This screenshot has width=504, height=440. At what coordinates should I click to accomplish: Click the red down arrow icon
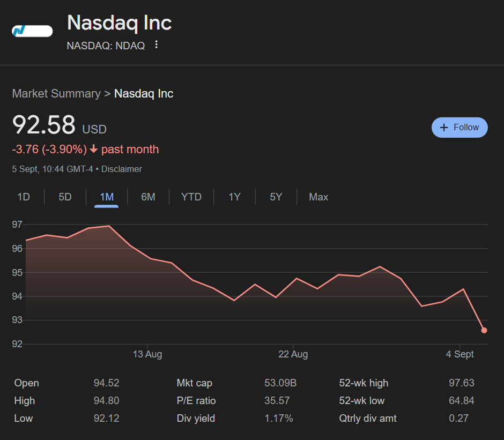click(x=94, y=150)
